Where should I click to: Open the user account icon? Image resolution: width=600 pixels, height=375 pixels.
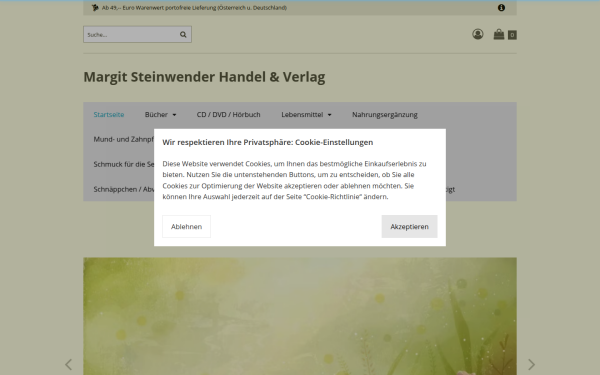(478, 34)
